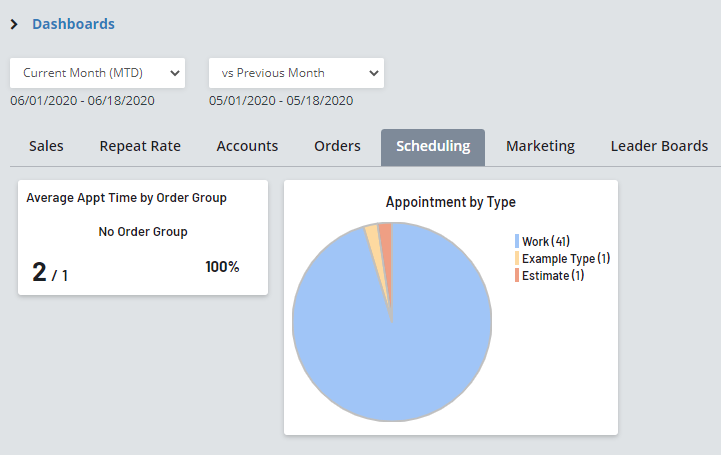The height and width of the screenshot is (455, 721).
Task: Go to the Repeat Rate tab
Action: (x=140, y=146)
